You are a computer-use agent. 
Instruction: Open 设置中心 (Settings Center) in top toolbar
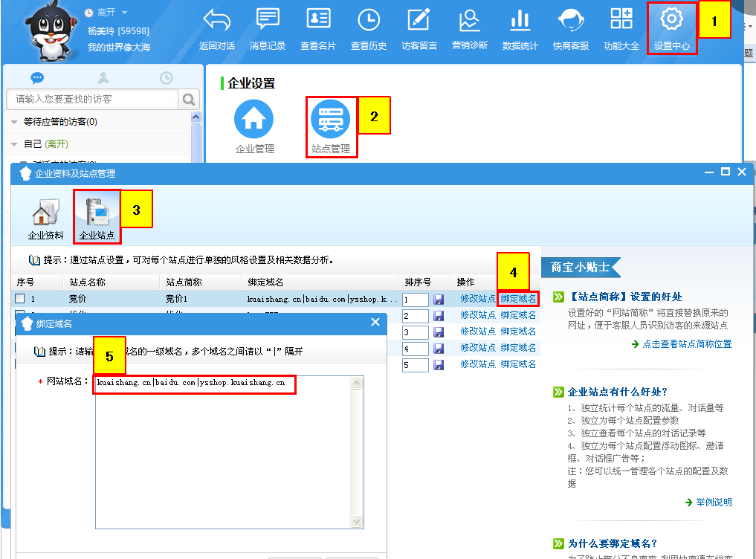672,28
